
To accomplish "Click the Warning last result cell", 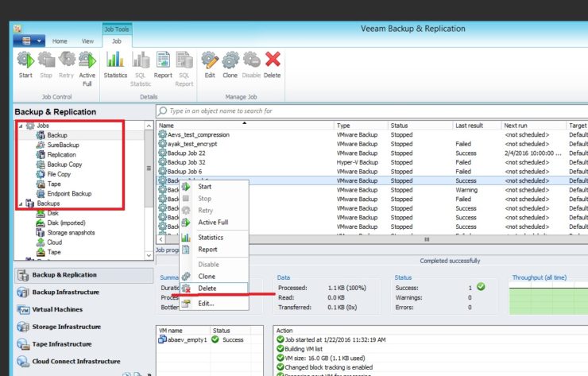I will tap(466, 190).
